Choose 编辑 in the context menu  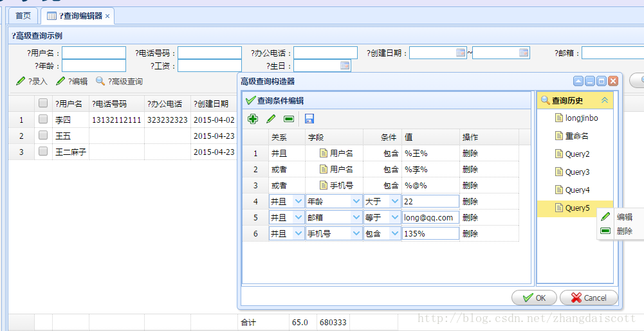coord(624,217)
